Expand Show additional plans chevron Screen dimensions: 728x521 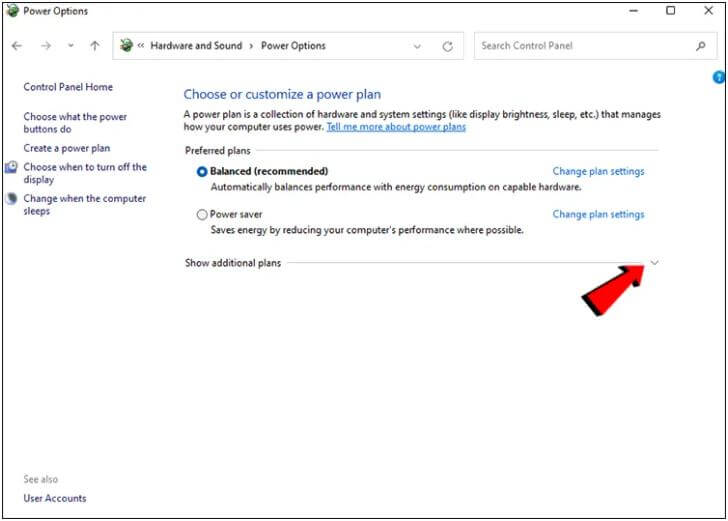coord(654,263)
